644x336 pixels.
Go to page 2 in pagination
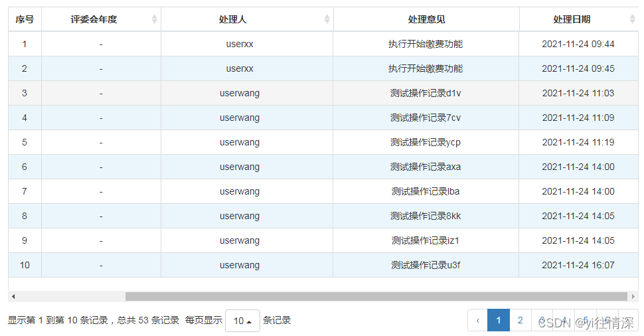[520, 320]
